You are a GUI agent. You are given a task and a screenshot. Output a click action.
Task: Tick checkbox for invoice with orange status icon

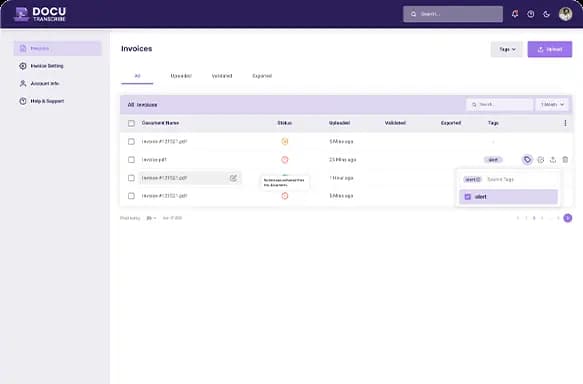click(131, 141)
